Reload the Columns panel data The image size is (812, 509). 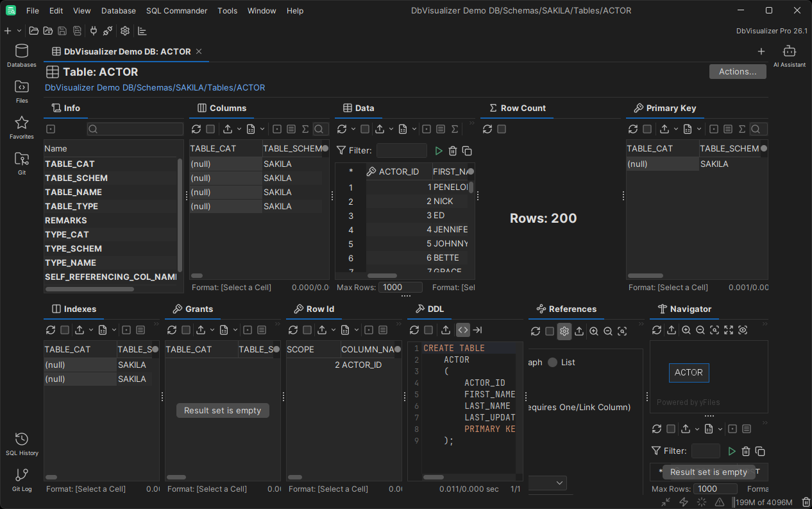point(196,129)
